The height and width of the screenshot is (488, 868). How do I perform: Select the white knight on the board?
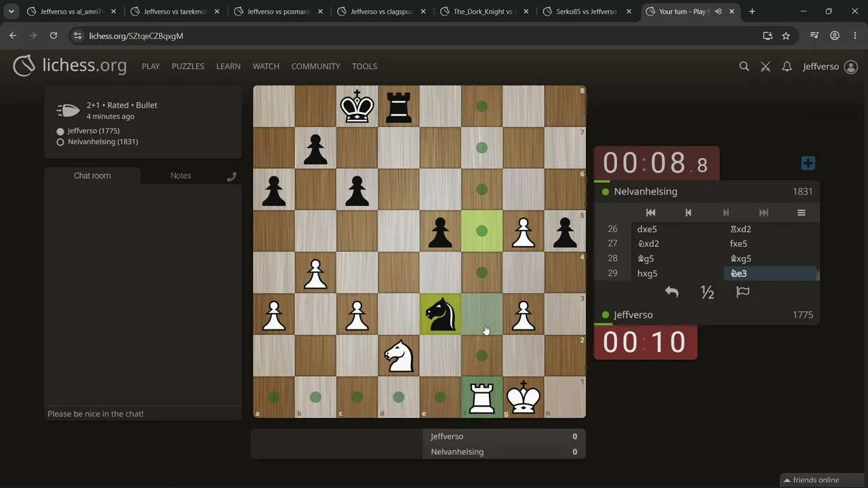point(399,355)
